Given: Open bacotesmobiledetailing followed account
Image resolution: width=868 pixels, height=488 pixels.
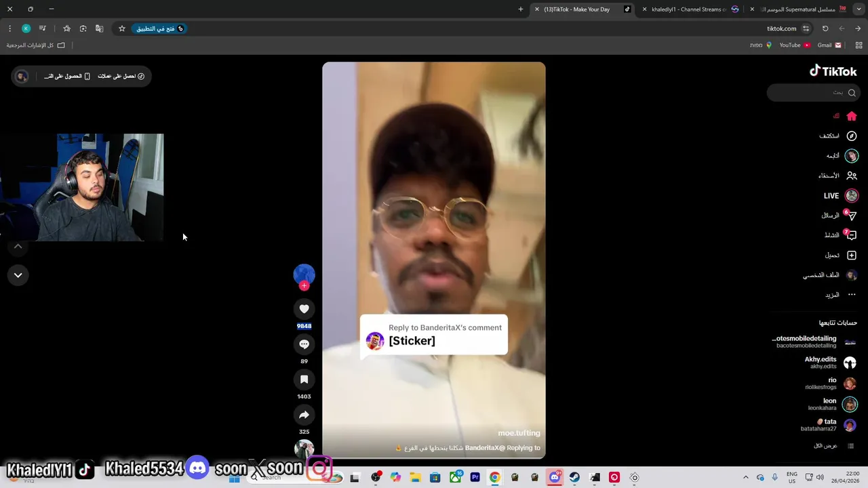Looking at the screenshot, I should (x=814, y=342).
